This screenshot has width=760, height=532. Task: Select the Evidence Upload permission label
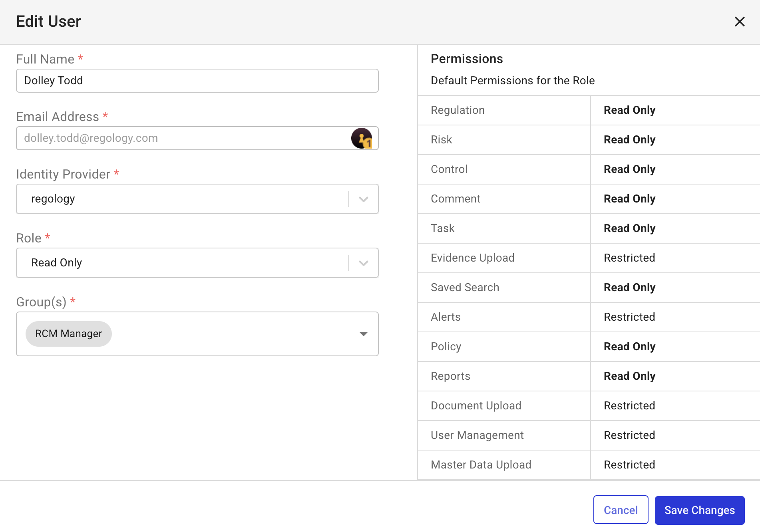click(472, 258)
